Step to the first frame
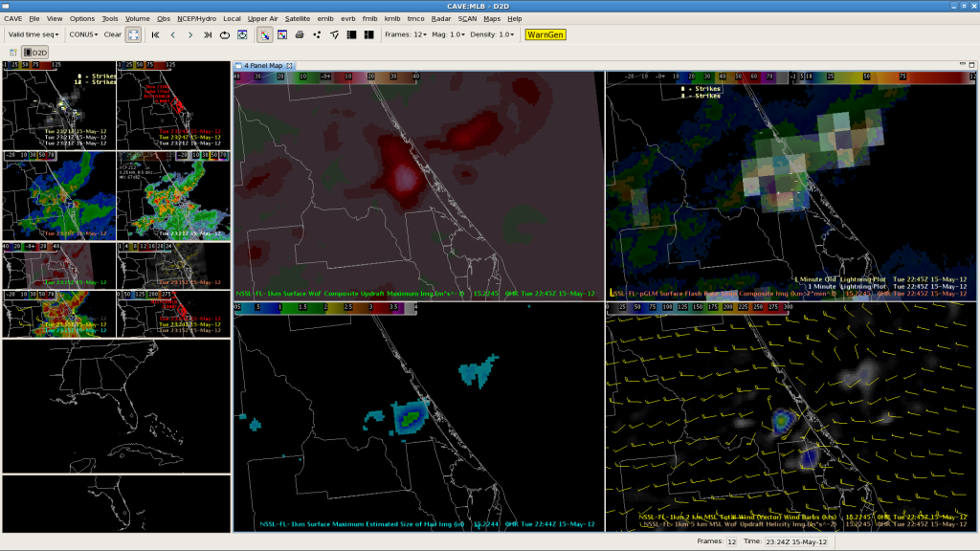The image size is (980, 551). (x=155, y=34)
